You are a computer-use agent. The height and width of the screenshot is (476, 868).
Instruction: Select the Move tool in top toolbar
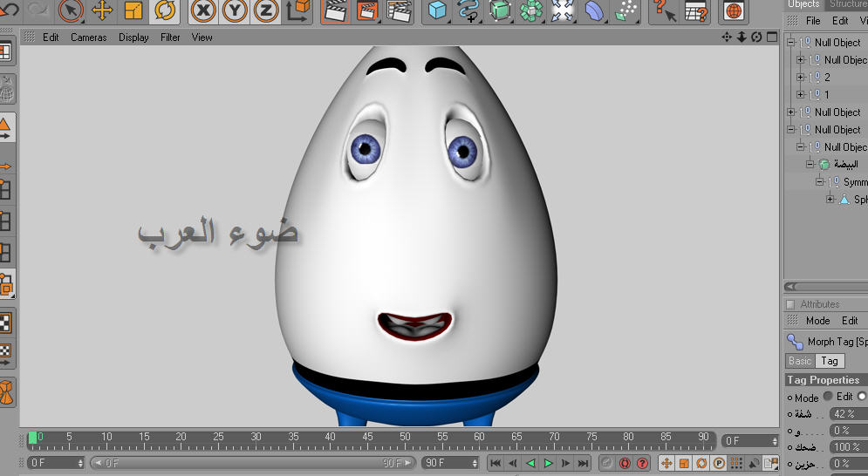tap(102, 10)
